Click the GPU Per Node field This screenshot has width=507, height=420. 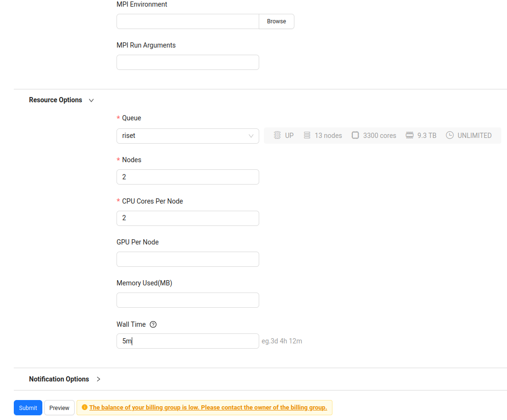click(187, 259)
